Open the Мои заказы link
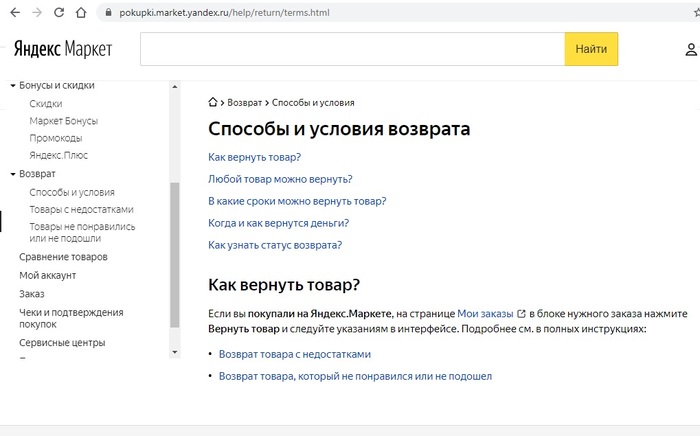The width and height of the screenshot is (700, 436). 485,314
